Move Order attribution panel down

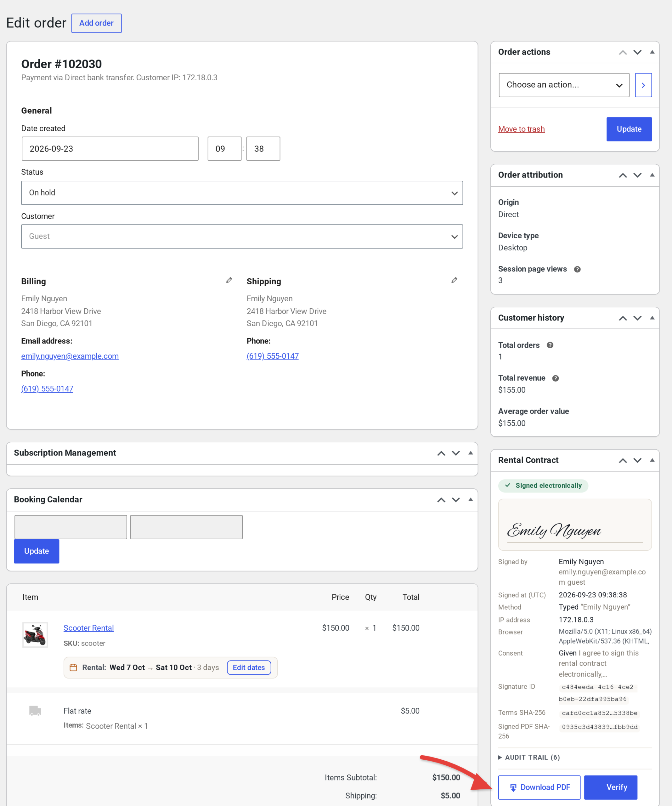[637, 175]
